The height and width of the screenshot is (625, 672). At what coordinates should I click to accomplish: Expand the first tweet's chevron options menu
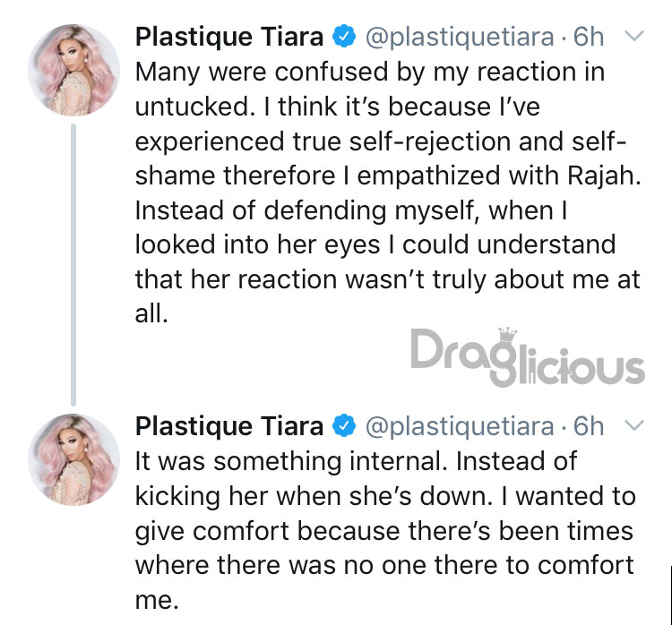pyautogui.click(x=634, y=36)
